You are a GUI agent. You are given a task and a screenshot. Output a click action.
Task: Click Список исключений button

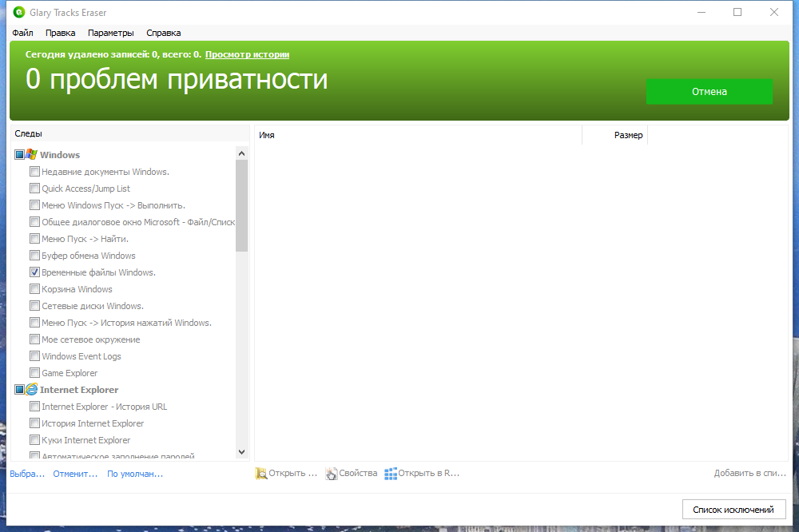point(733,509)
